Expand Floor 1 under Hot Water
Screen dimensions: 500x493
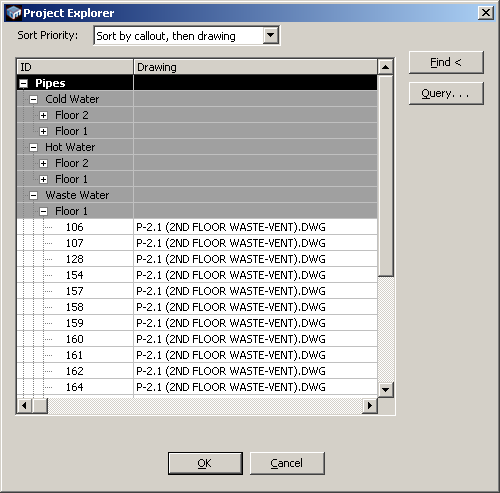point(43,179)
